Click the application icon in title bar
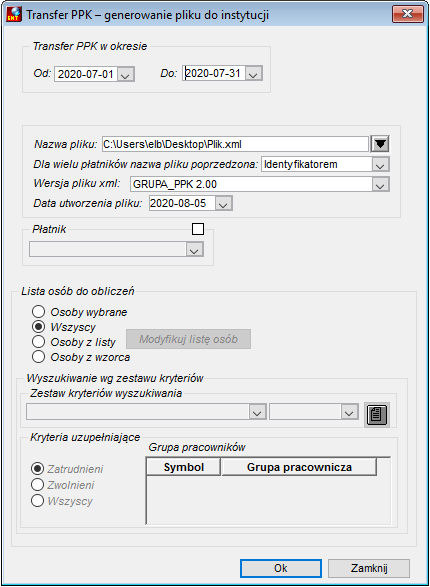430x587 pixels. [x=14, y=14]
